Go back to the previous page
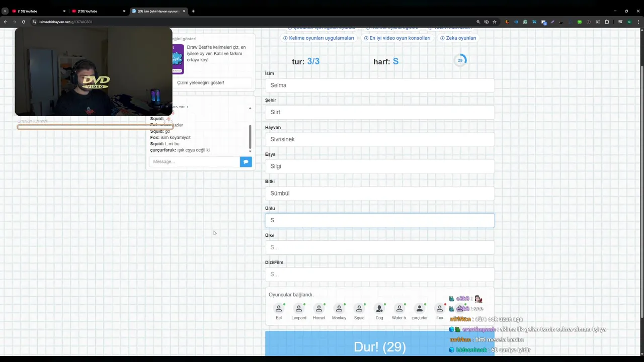644x362 pixels. pos(5,22)
